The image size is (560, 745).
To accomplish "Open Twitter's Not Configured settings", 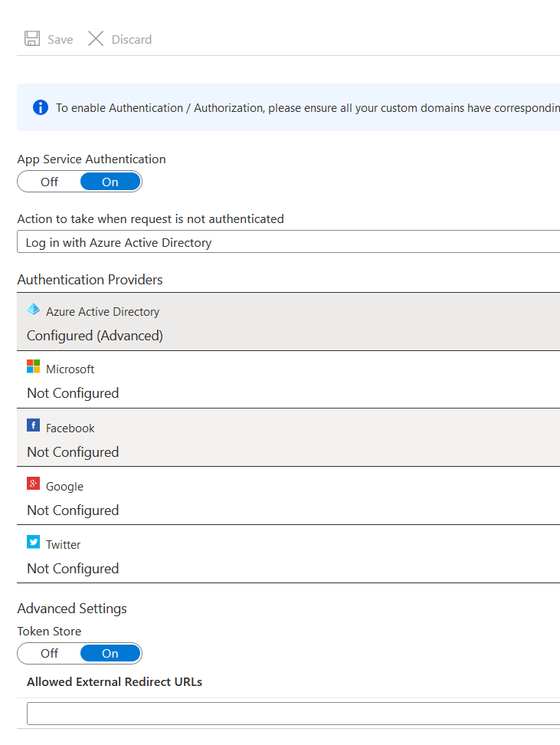I will coord(72,568).
